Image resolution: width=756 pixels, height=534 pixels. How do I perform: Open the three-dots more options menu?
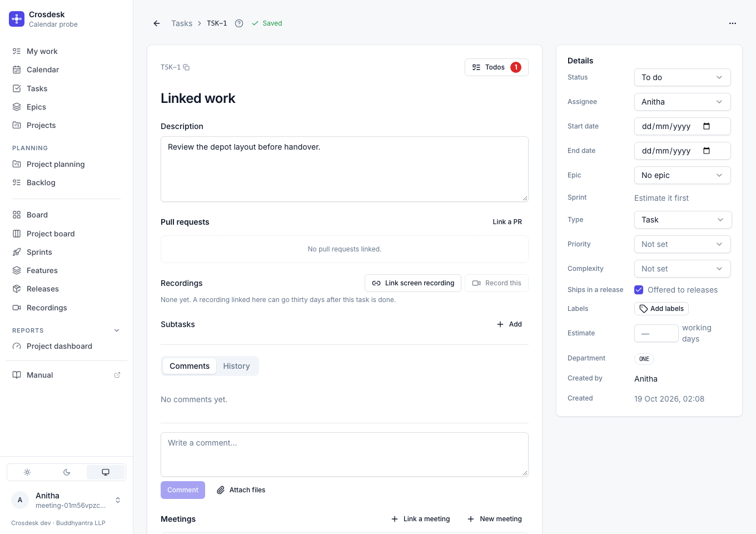point(733,23)
